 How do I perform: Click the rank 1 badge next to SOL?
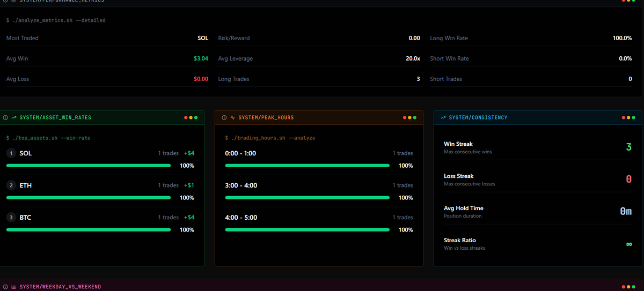pos(11,153)
